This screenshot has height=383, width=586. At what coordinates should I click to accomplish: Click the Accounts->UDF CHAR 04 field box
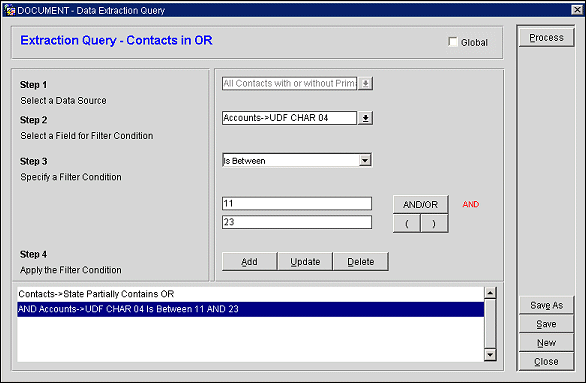pyautogui.click(x=289, y=118)
